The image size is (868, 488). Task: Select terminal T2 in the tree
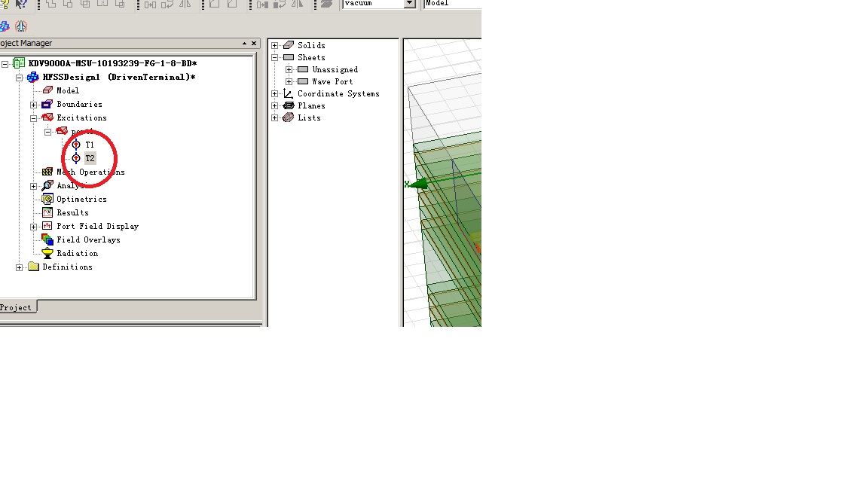coord(90,158)
